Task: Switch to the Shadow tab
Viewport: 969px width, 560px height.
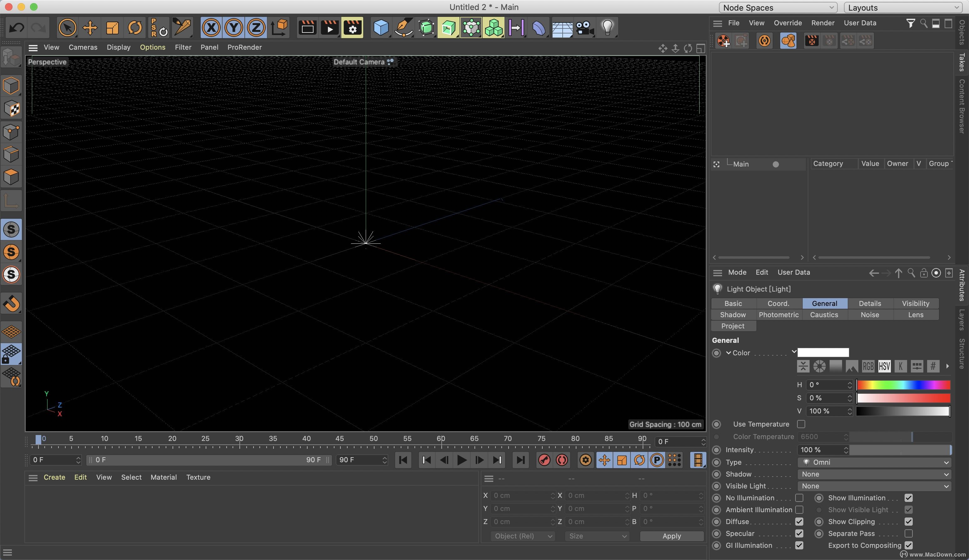Action: tap(733, 315)
